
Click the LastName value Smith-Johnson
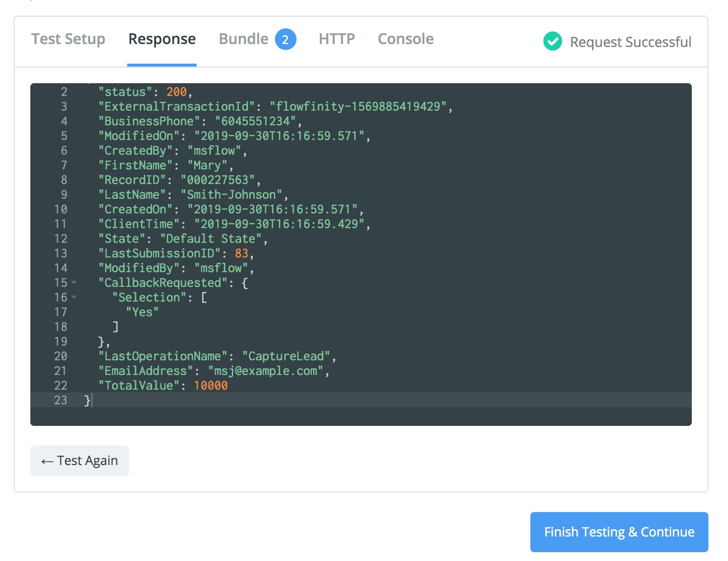[231, 195]
